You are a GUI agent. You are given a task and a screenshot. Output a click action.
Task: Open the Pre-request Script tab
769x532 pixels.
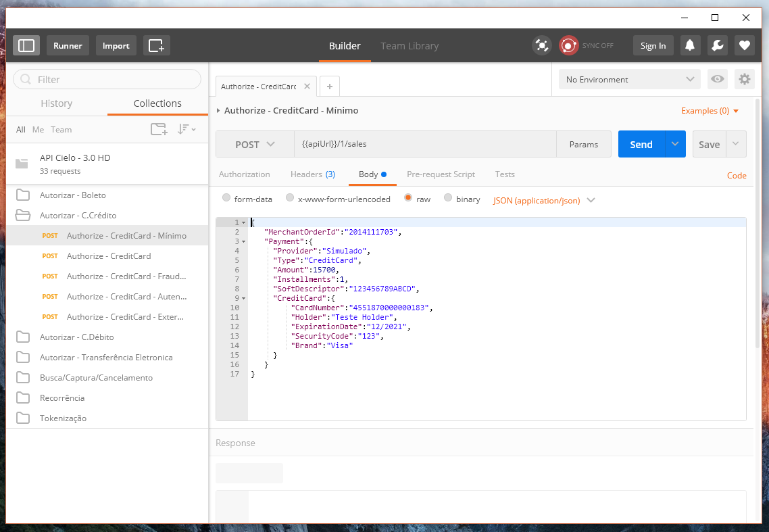[x=441, y=174]
